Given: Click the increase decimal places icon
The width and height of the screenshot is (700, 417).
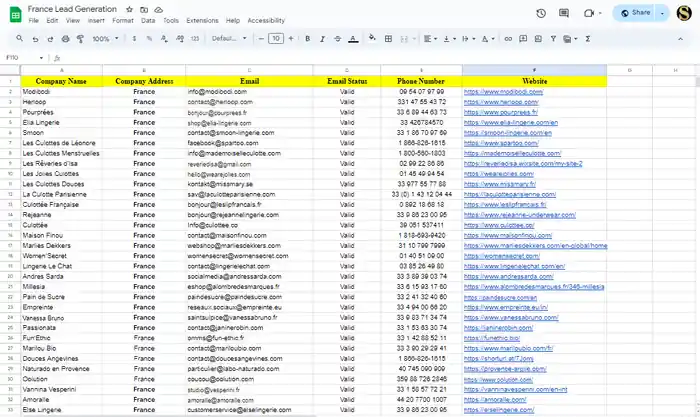Looking at the screenshot, I should pos(180,39).
